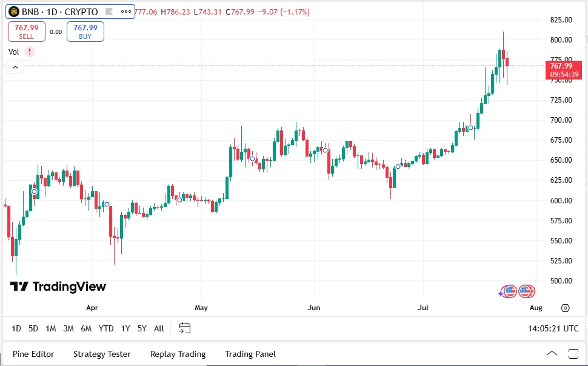This screenshot has height=366, width=588.
Task: Click the event marker circle in mid-May
Action: [252, 159]
